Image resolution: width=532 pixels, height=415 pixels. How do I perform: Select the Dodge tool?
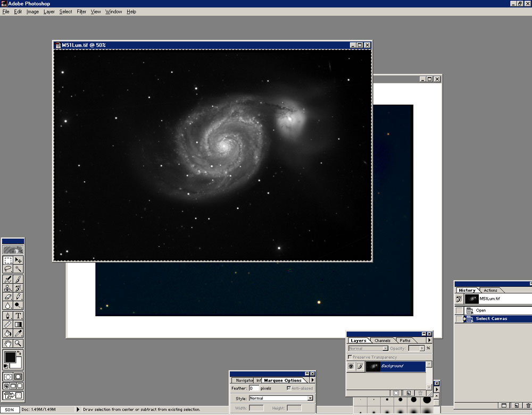coord(18,305)
